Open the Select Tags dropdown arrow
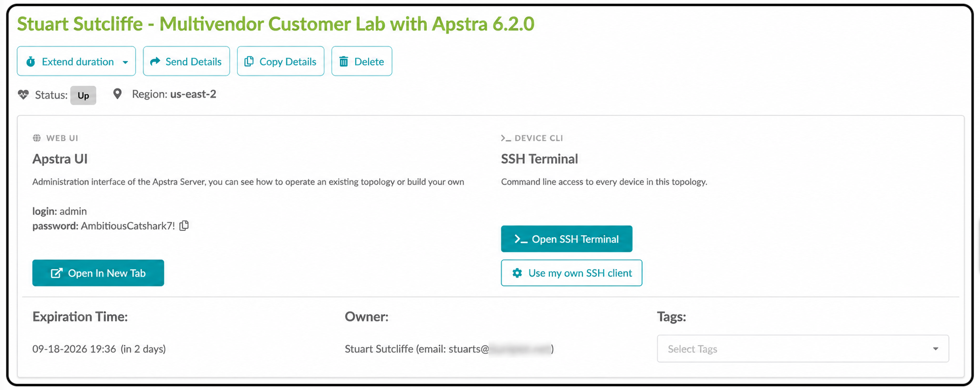The width and height of the screenshot is (980, 390). click(935, 349)
